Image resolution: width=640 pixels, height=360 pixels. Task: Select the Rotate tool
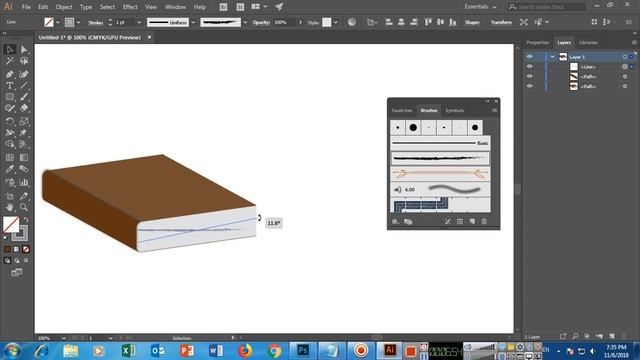10,122
